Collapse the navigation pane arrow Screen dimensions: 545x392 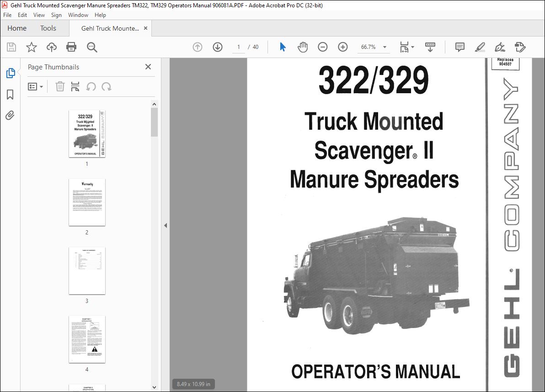[x=166, y=225]
